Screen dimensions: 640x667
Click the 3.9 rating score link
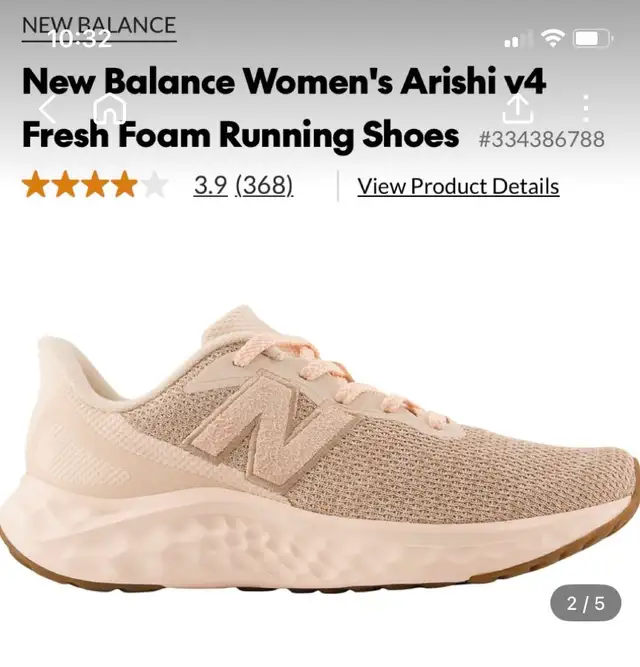(x=210, y=185)
